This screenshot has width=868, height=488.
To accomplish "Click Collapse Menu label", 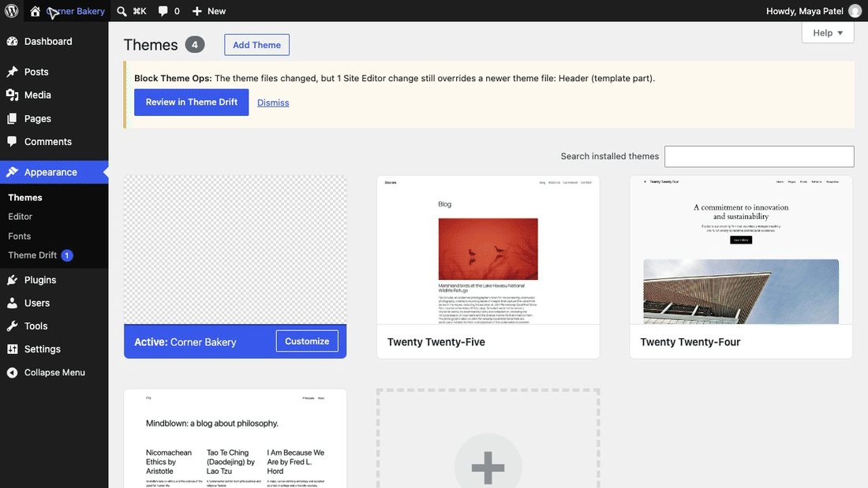I will (54, 372).
